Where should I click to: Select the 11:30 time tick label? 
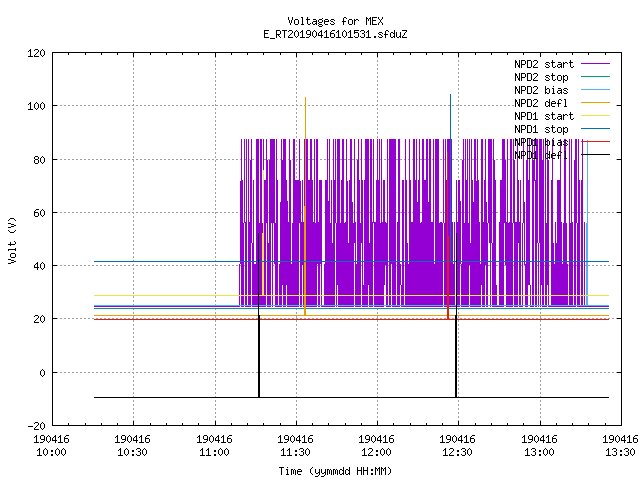[296, 446]
